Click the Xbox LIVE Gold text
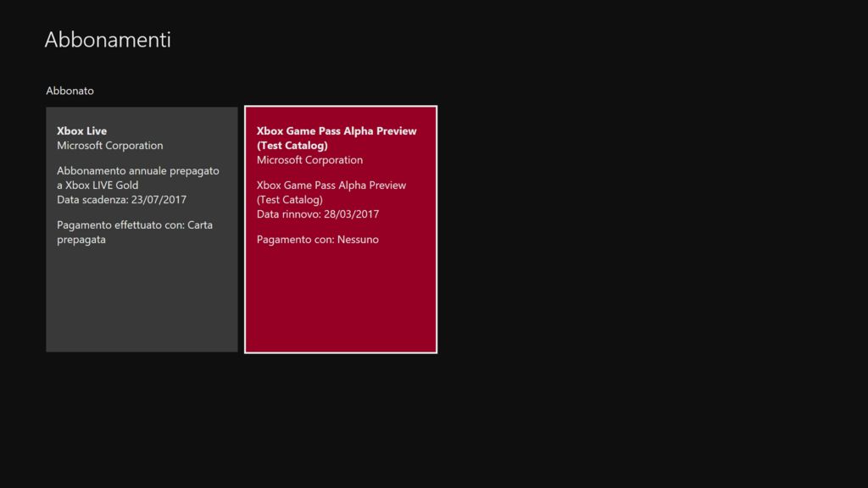The height and width of the screenshot is (488, 868). click(x=102, y=186)
